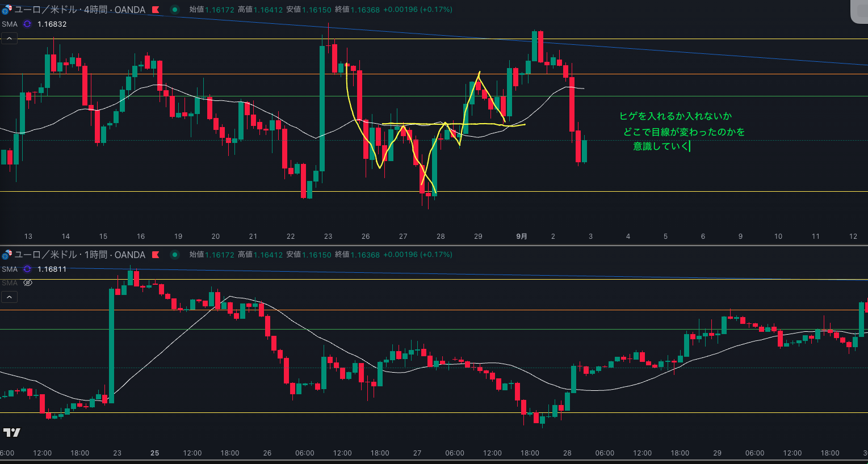Click the green market status dot on 4時間 chart
Image resolution: width=868 pixels, height=464 pixels.
tap(175, 10)
